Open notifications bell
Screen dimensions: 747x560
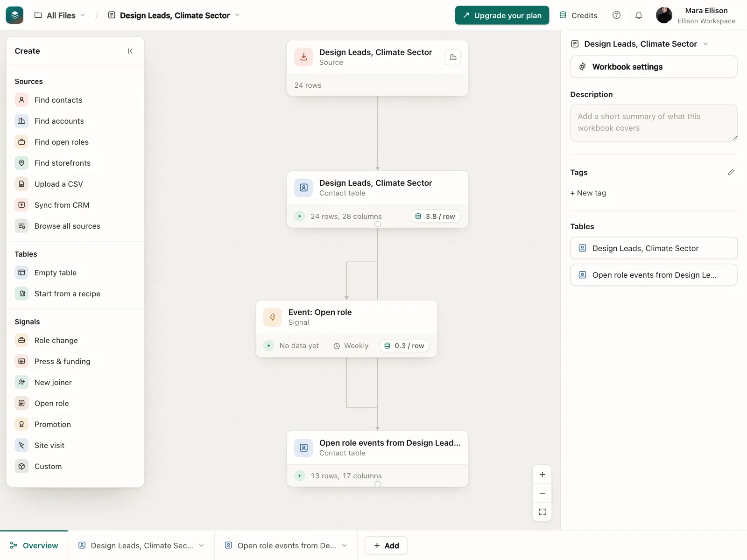point(639,15)
